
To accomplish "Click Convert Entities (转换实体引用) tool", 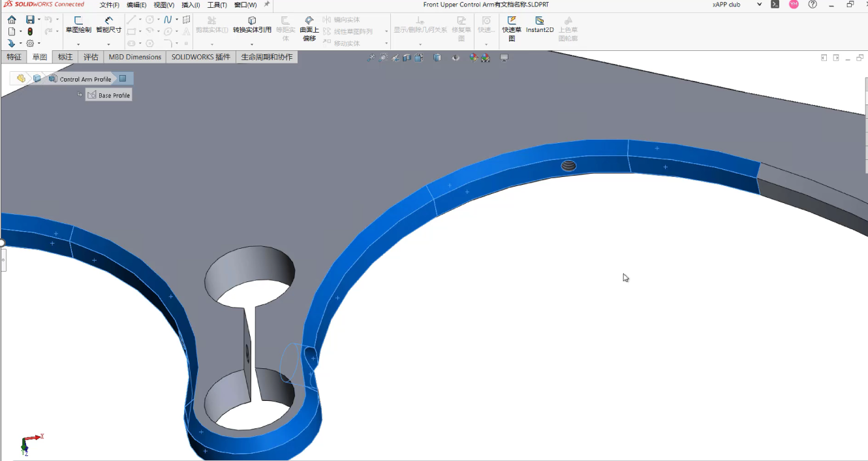I will pos(252,25).
